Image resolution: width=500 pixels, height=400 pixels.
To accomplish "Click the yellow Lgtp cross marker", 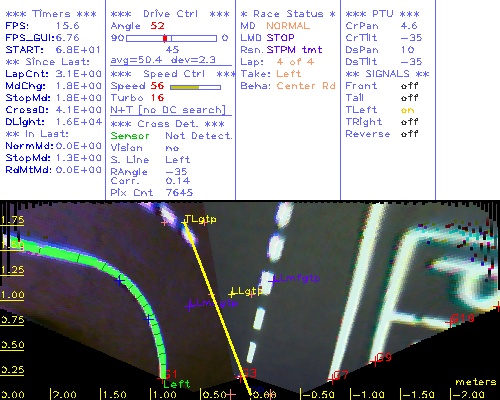I will click(x=232, y=294).
